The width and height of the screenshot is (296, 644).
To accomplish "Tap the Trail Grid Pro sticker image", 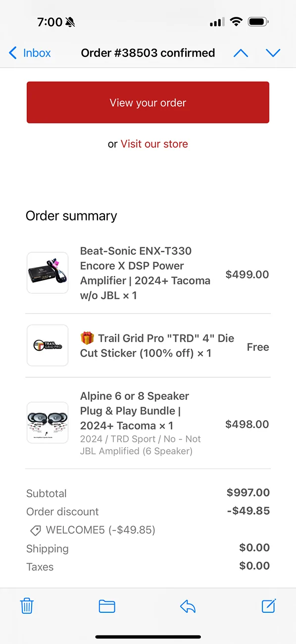I will 47,345.
